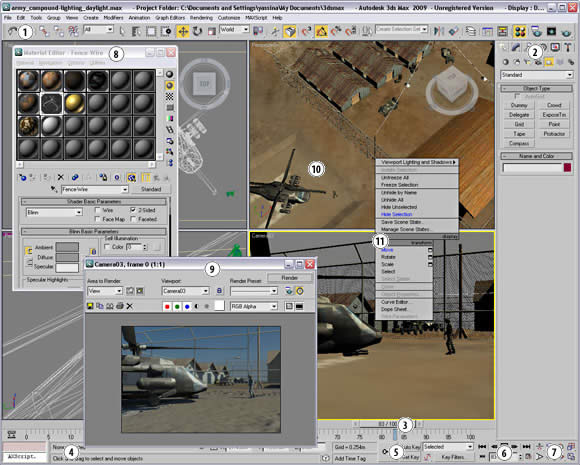This screenshot has width=580, height=465.
Task: Toggle the 3D Snaps tool
Action: pyautogui.click(x=307, y=31)
